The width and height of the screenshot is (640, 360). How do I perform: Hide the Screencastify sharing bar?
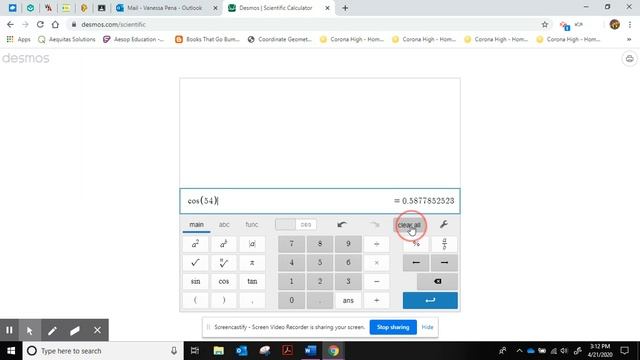point(427,327)
